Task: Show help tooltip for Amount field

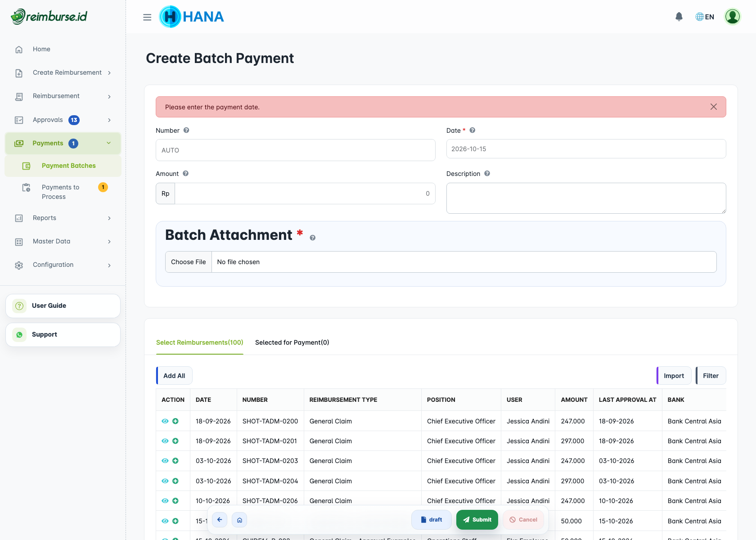Action: click(185, 173)
